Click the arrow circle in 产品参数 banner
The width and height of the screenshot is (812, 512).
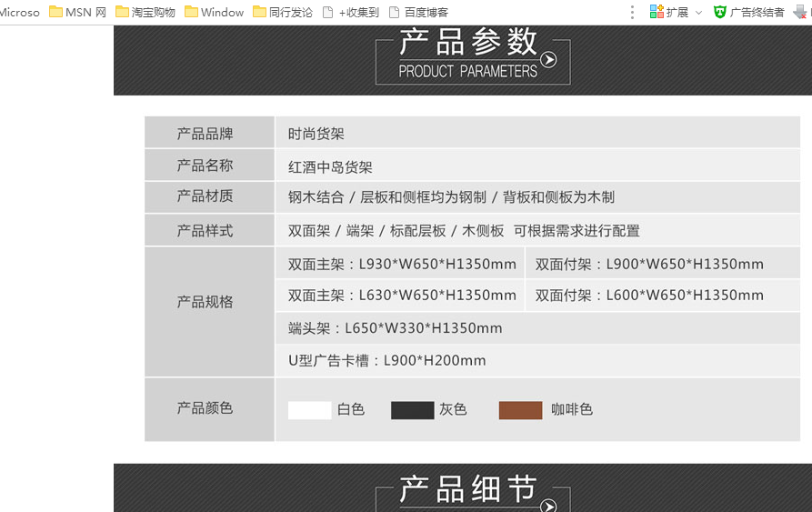pos(548,60)
